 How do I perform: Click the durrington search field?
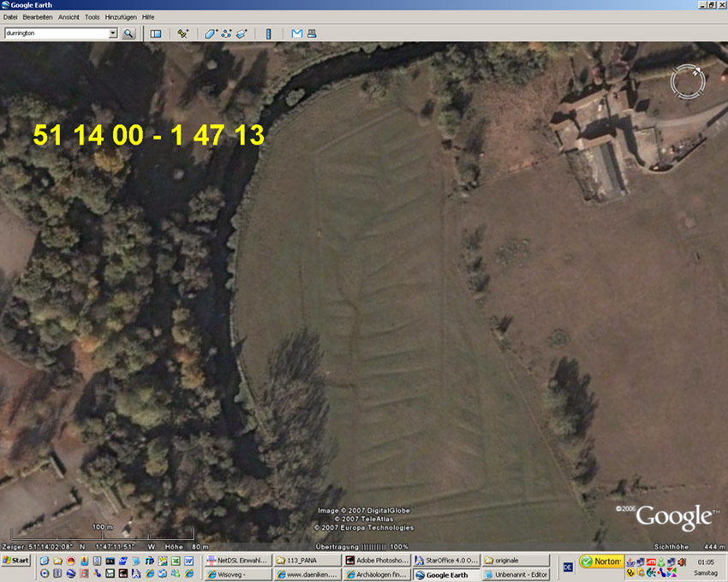point(56,33)
